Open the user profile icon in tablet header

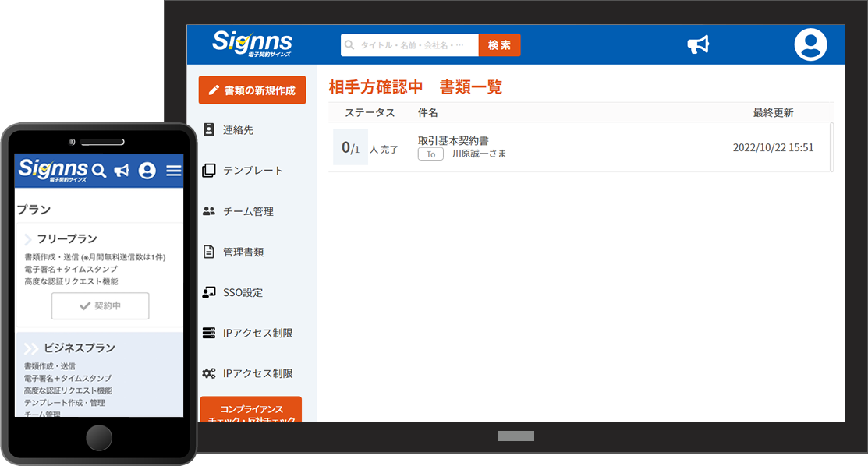[x=810, y=44]
